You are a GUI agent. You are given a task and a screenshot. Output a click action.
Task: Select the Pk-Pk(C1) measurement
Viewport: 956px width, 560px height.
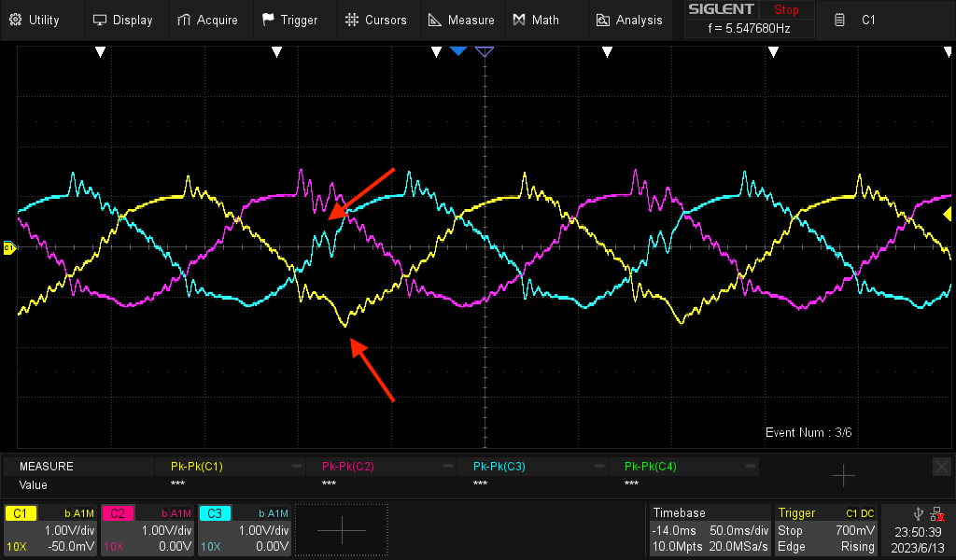[x=197, y=466]
